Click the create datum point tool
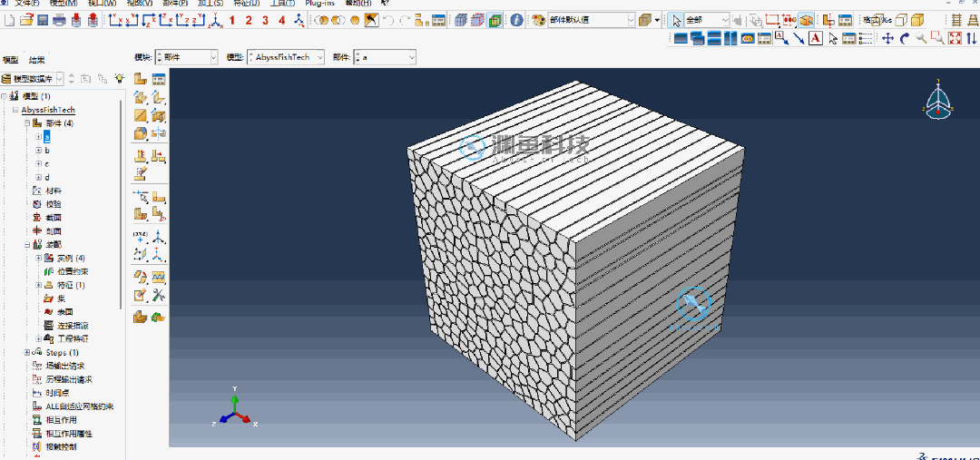Screen dimensions: 980x460 (140, 236)
